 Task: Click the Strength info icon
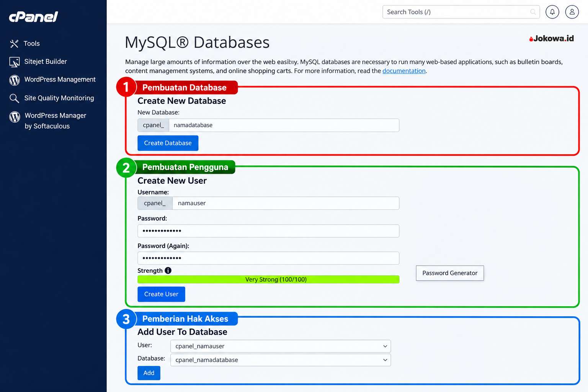point(168,270)
